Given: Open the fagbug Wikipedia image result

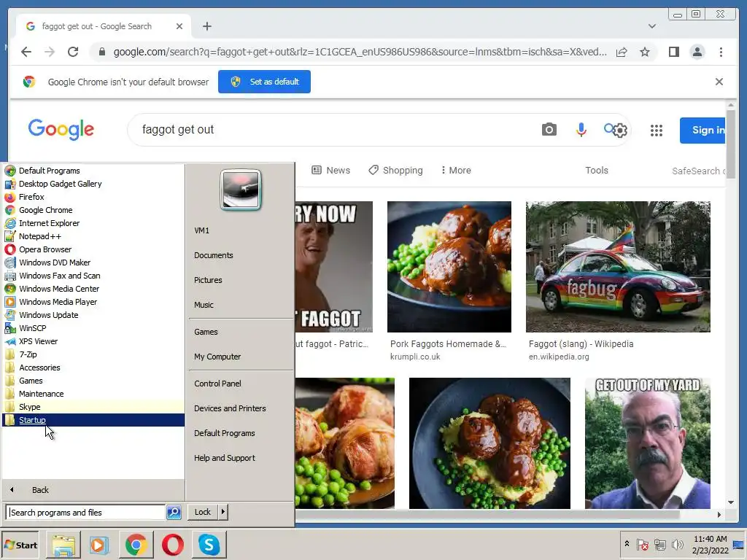Looking at the screenshot, I should [x=618, y=267].
